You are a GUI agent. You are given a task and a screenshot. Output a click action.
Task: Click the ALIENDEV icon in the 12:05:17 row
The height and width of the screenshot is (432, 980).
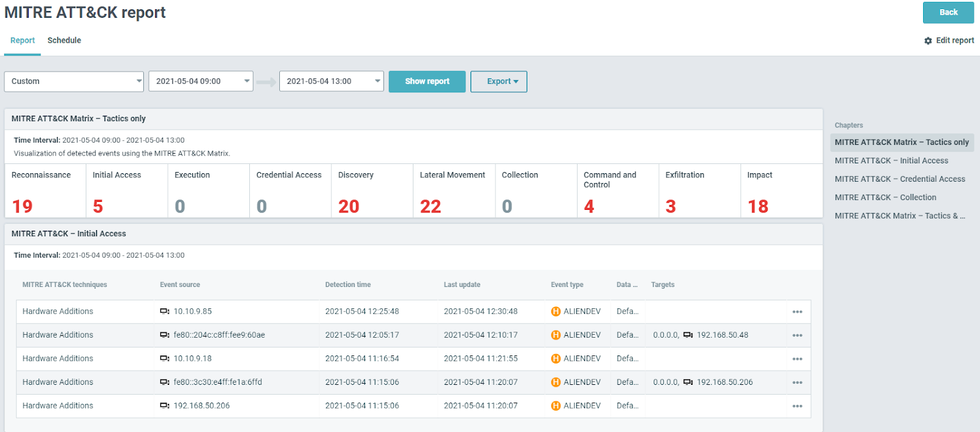click(556, 335)
